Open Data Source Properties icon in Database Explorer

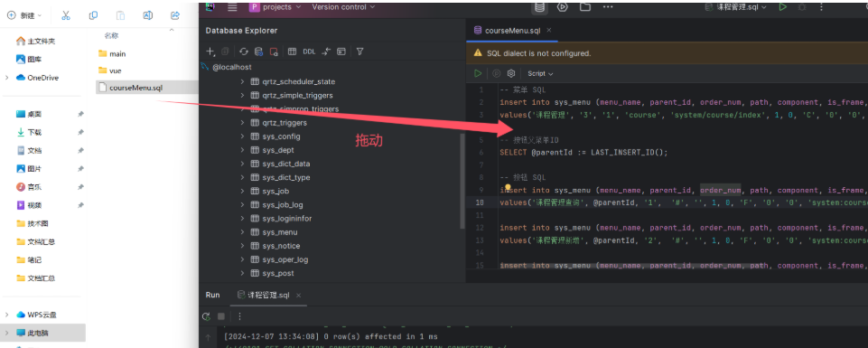click(258, 52)
